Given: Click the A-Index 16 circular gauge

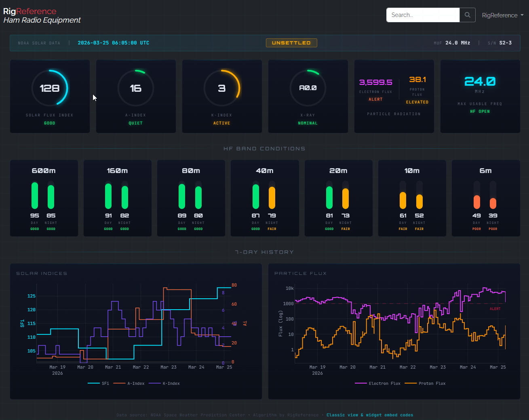Looking at the screenshot, I should (x=136, y=88).
